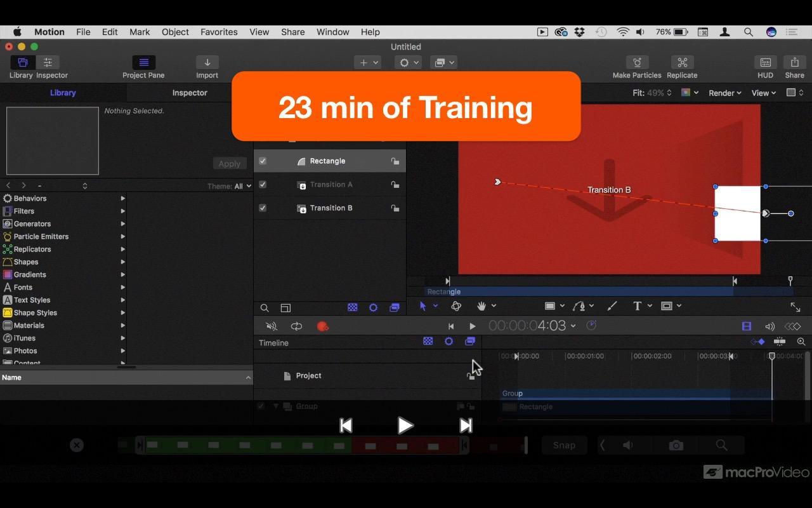Viewport: 812px width, 508px height.
Task: Uncheck the Rectangle layer checkbox
Action: (x=263, y=161)
